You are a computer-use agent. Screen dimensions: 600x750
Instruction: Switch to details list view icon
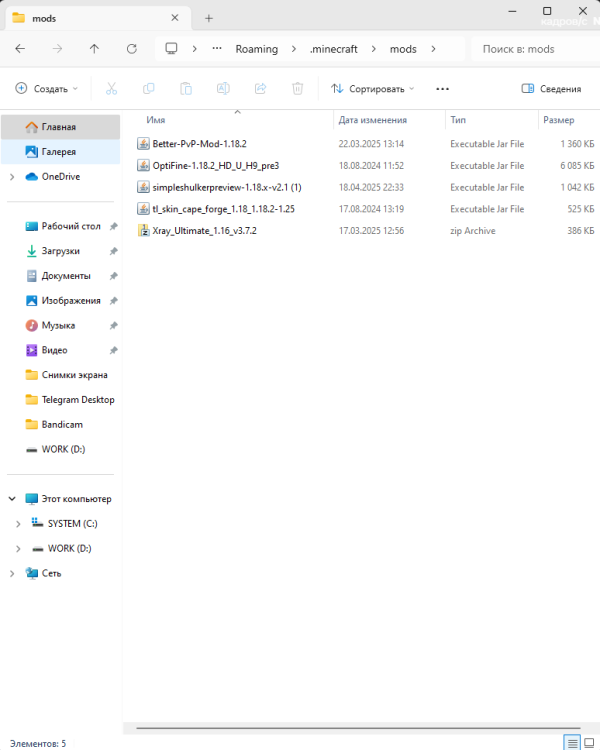coord(572,743)
